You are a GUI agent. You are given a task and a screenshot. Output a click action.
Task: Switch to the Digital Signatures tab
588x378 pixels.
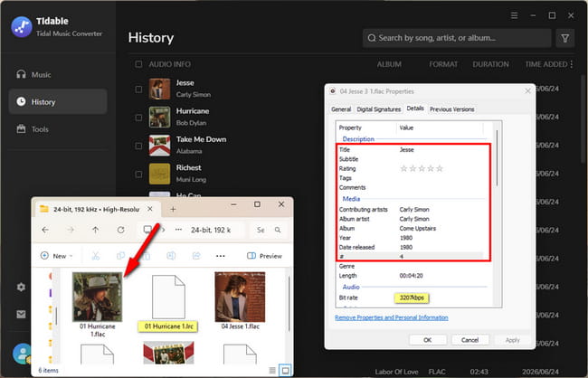click(379, 109)
